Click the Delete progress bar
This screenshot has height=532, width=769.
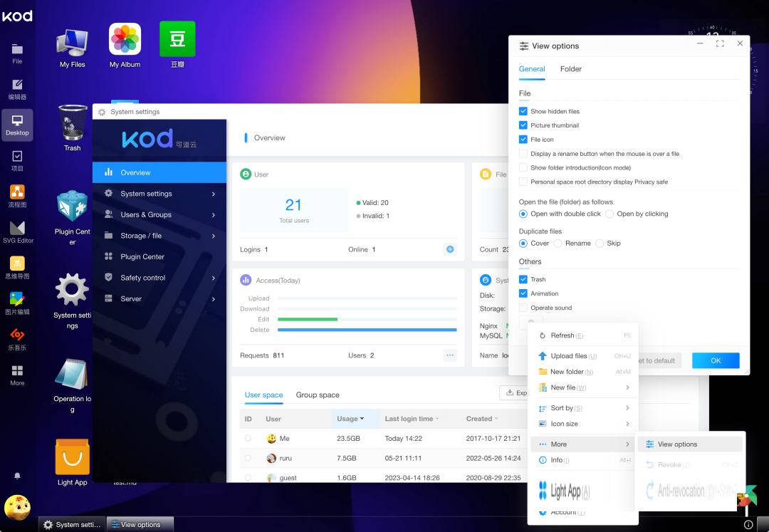(367, 330)
